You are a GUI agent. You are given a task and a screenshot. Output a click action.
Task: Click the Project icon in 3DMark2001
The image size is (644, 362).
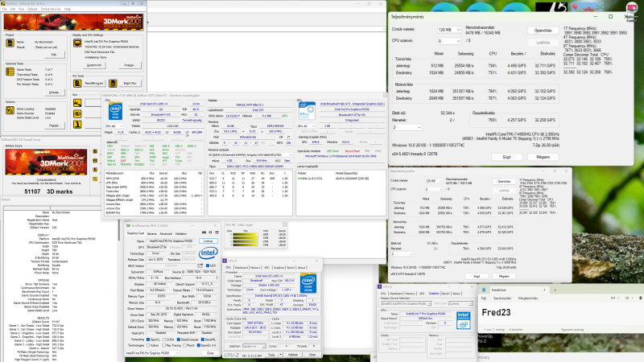[10, 43]
